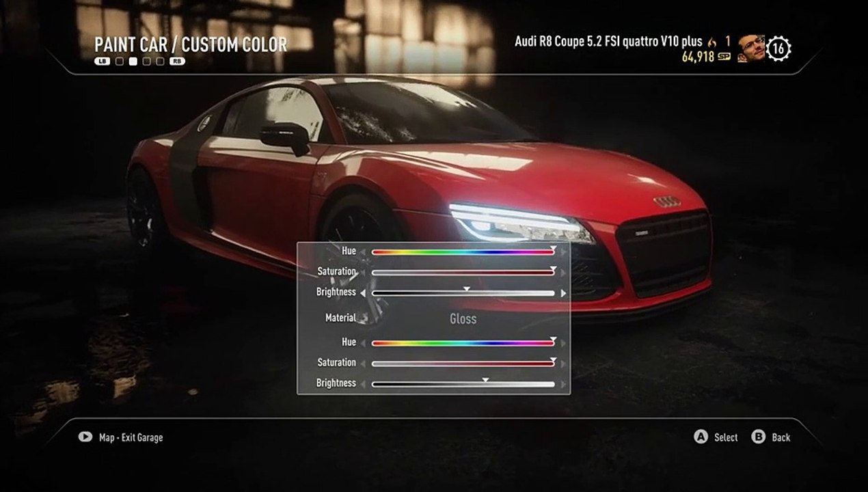Click the level 16 gear badge
Viewport: 868px width, 492px height.
click(x=778, y=49)
